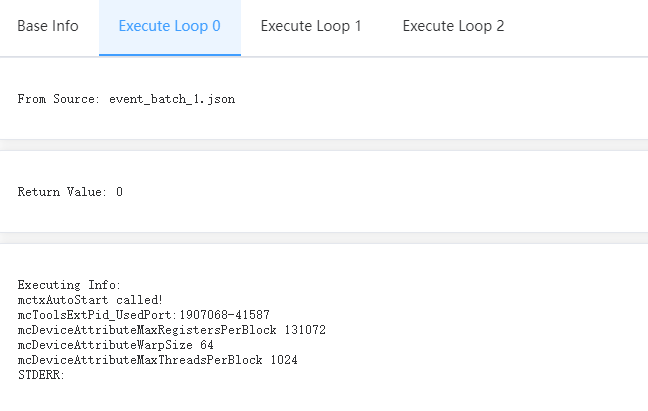Image resolution: width=648 pixels, height=411 pixels.
Task: Click the return value number 0
Action: coord(119,192)
